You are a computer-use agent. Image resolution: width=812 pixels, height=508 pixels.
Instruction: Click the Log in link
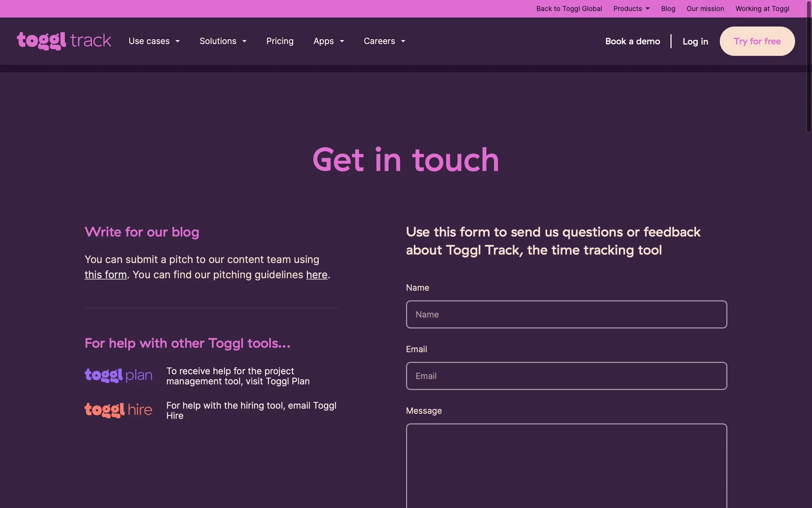695,41
